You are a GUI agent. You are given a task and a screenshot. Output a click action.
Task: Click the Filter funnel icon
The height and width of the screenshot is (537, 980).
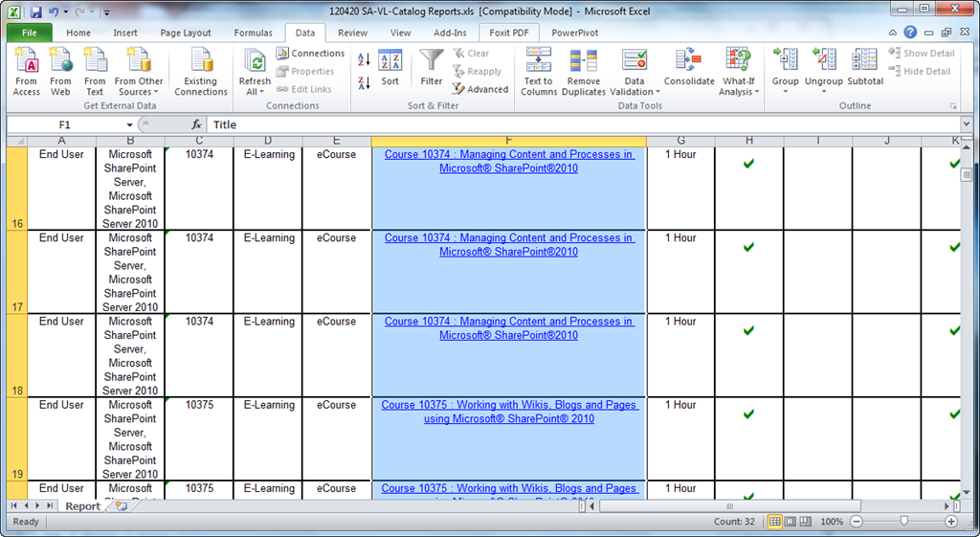tap(432, 62)
